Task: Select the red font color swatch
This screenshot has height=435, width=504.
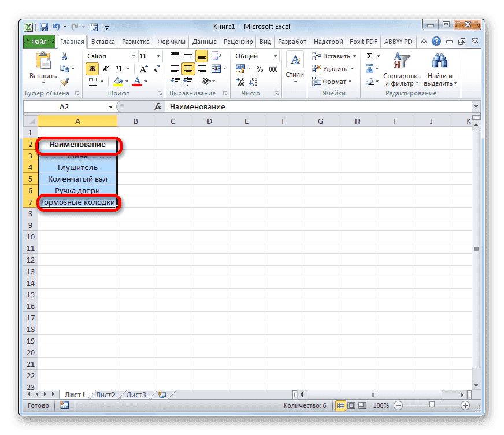Action: [x=136, y=84]
